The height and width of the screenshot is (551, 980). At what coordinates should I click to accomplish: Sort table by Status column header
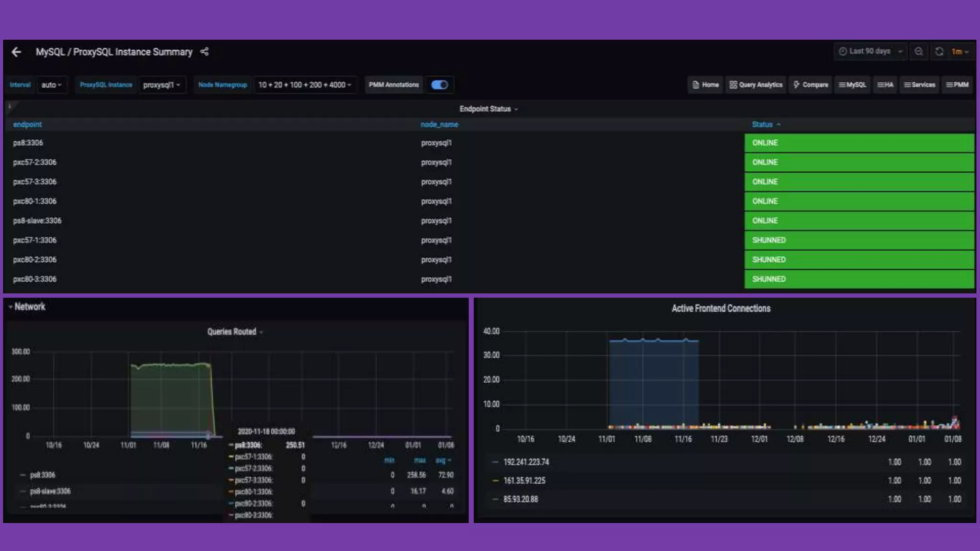762,125
